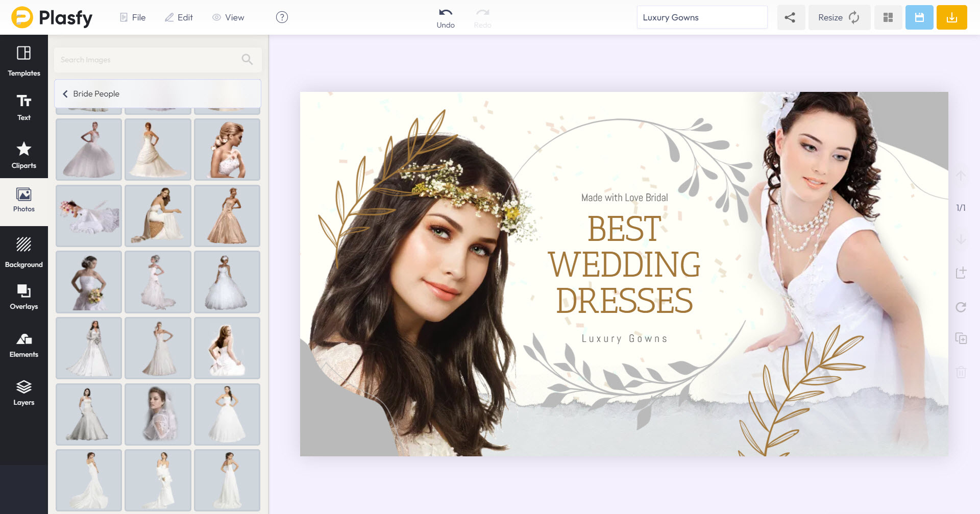980x514 pixels.
Task: Click the delete page trash icon
Action: (961, 372)
